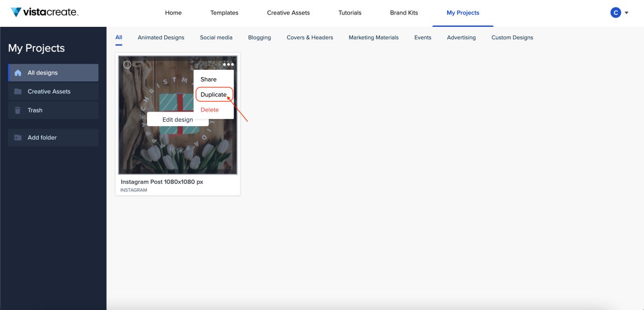Select the design using its circle checkbox

pos(127,65)
